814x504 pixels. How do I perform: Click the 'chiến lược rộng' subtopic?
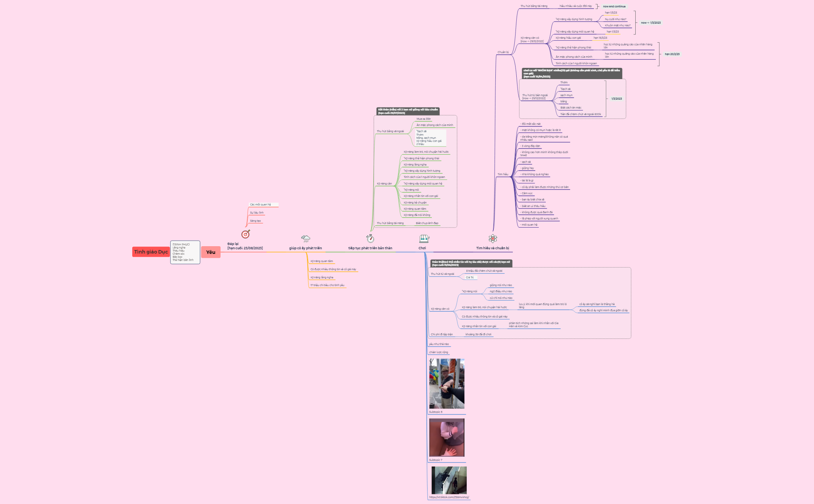[x=438, y=352]
